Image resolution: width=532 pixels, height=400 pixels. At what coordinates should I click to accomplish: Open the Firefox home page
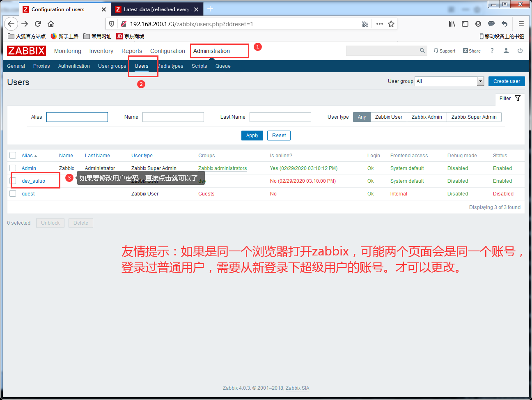coord(51,24)
